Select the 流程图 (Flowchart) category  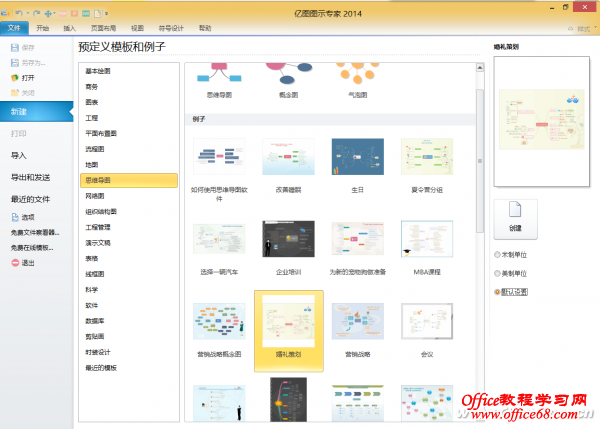[95, 149]
